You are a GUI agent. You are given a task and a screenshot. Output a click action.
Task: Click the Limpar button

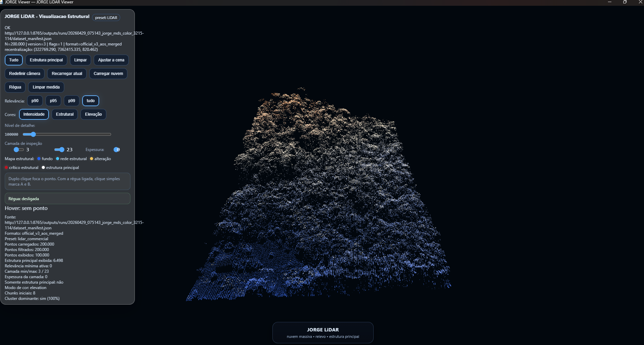coord(80,60)
